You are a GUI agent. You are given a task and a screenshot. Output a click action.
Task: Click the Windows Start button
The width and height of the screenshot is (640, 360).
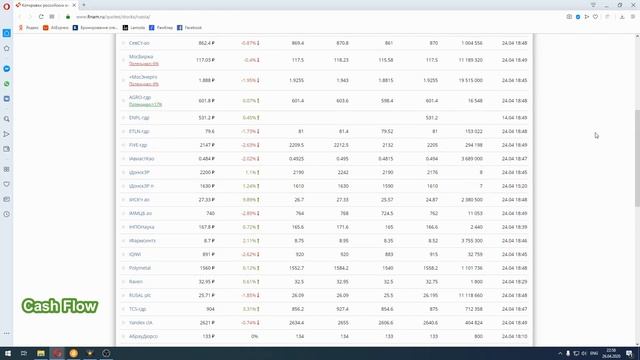pos(8,353)
